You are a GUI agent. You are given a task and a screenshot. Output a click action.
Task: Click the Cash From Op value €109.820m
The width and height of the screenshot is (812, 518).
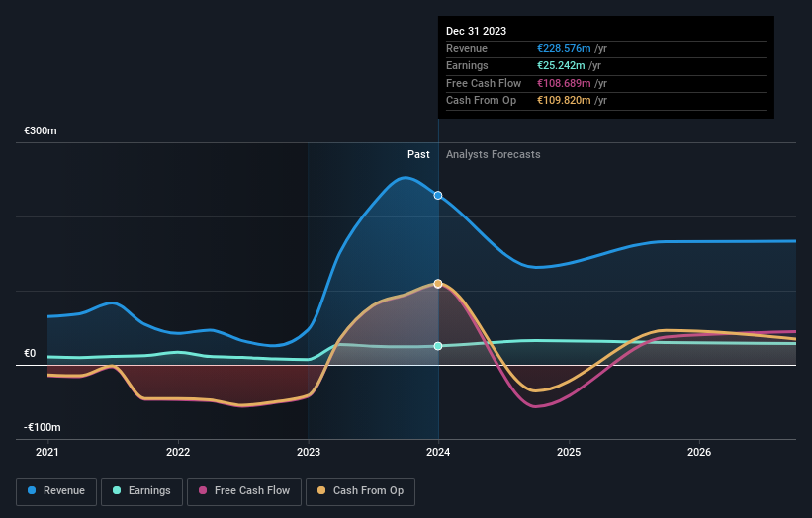pyautogui.click(x=564, y=101)
